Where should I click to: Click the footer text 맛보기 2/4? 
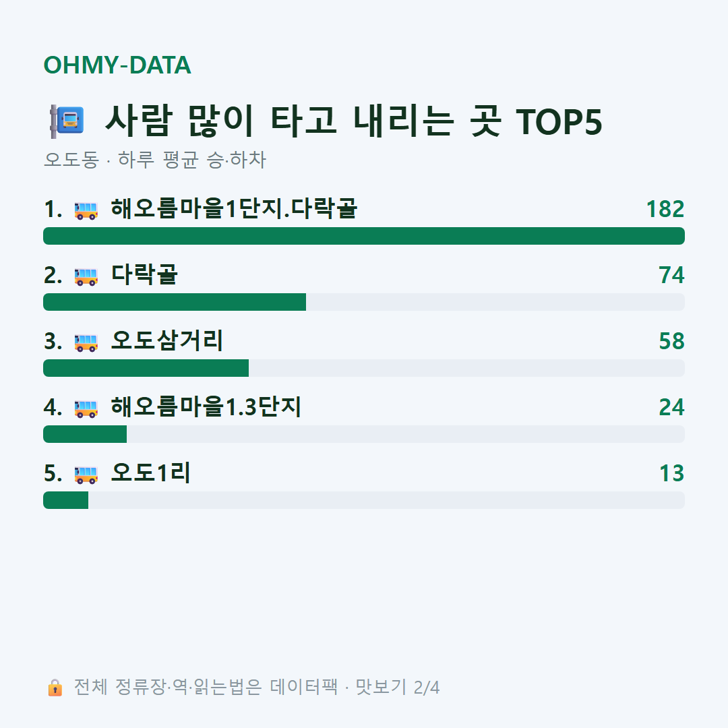pyautogui.click(x=398, y=687)
